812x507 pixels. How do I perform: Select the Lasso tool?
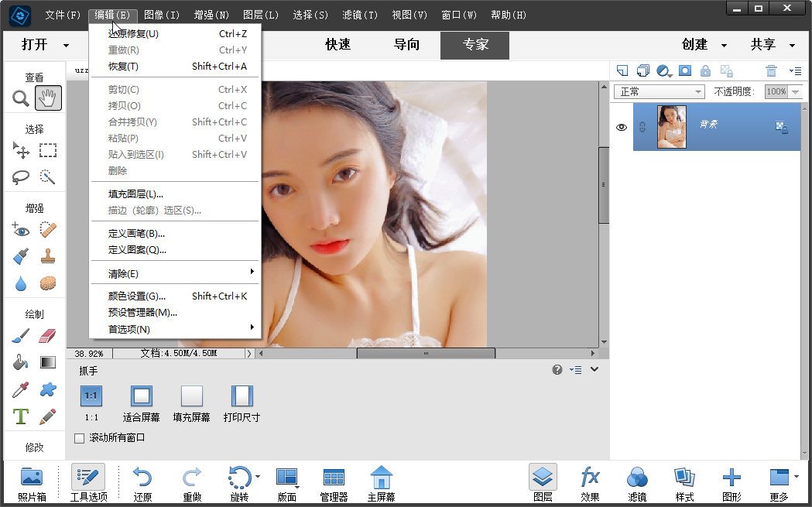point(20,177)
